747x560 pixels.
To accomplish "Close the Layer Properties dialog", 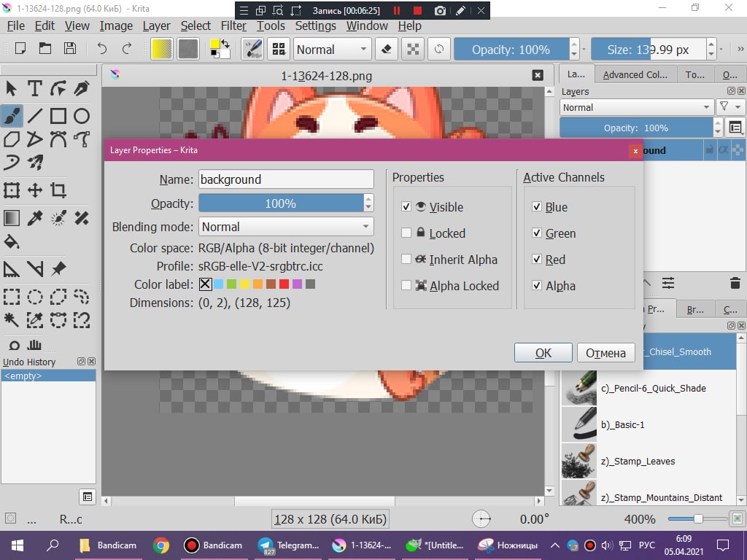I will (x=635, y=151).
